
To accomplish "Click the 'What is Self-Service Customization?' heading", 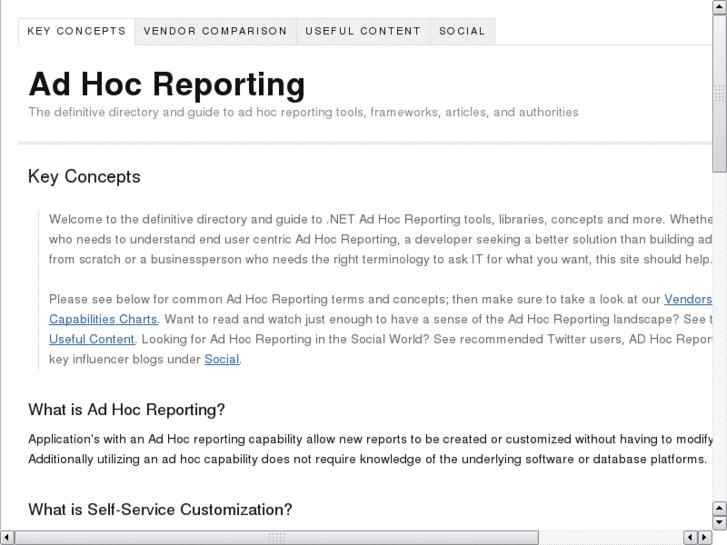I will click(x=160, y=510).
